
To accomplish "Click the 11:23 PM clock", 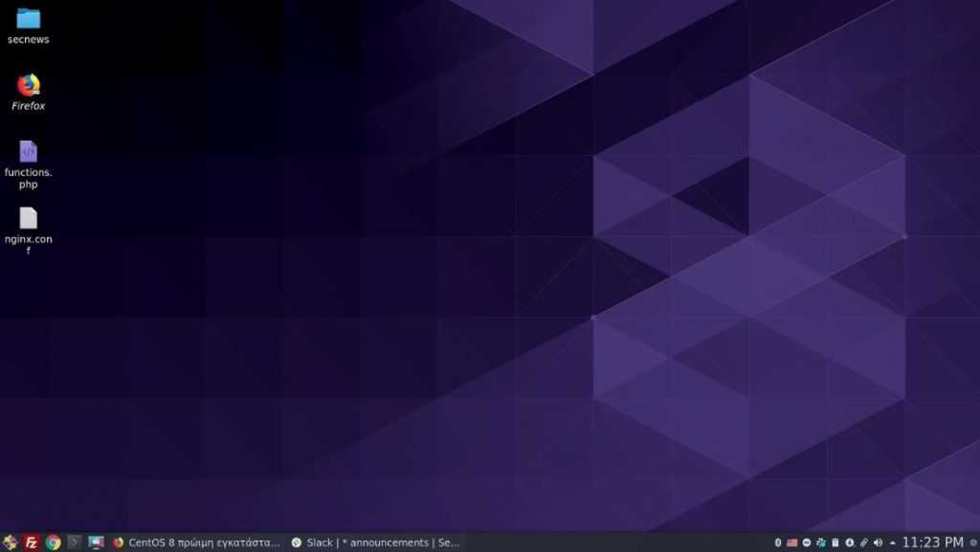I will 932,542.
